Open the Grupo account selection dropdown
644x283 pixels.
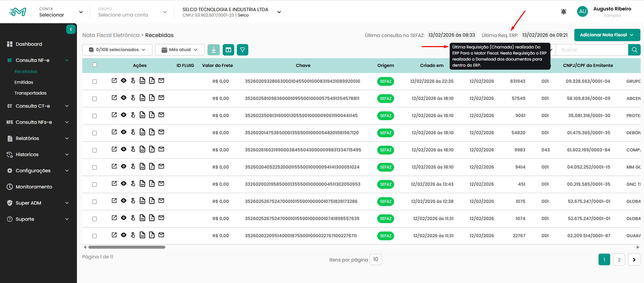click(132, 12)
